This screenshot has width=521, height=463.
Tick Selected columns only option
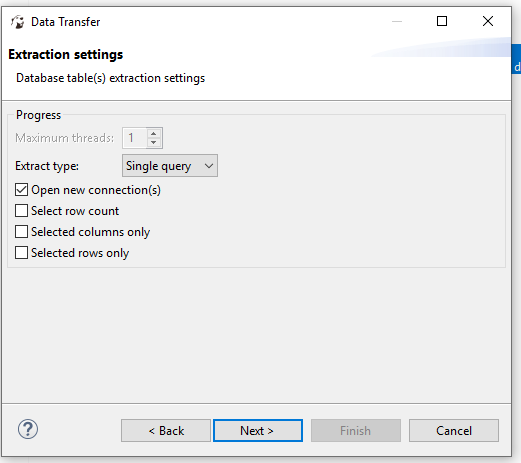click(x=21, y=232)
